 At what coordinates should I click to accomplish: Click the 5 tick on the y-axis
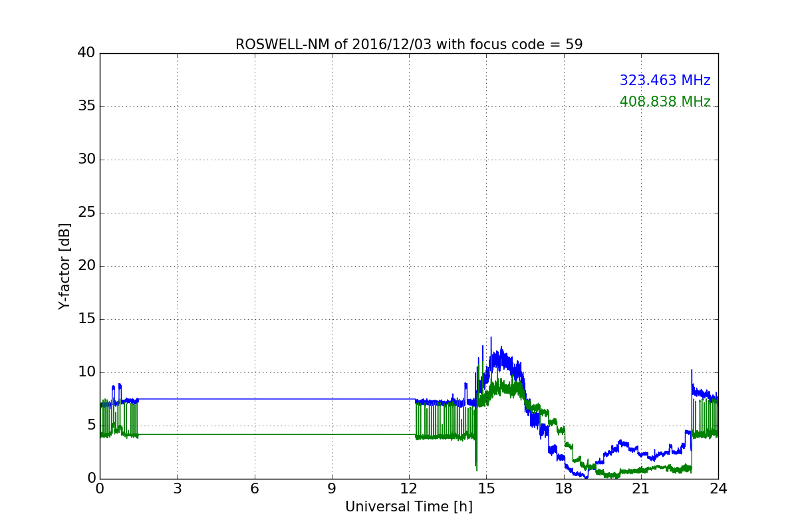(91, 426)
